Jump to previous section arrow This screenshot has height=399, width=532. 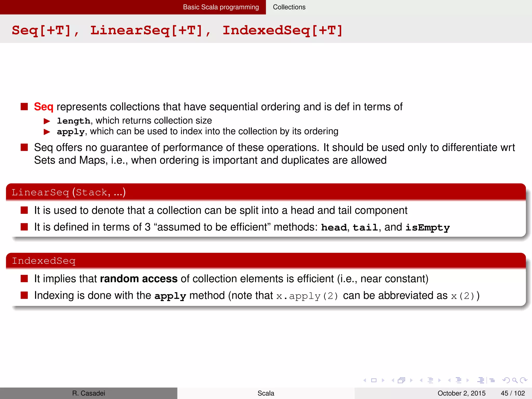[x=449, y=380]
